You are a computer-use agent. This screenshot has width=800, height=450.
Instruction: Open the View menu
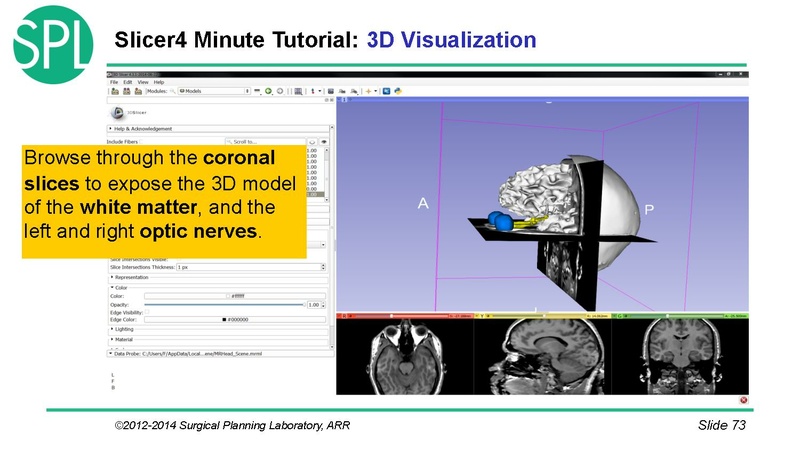tap(143, 82)
